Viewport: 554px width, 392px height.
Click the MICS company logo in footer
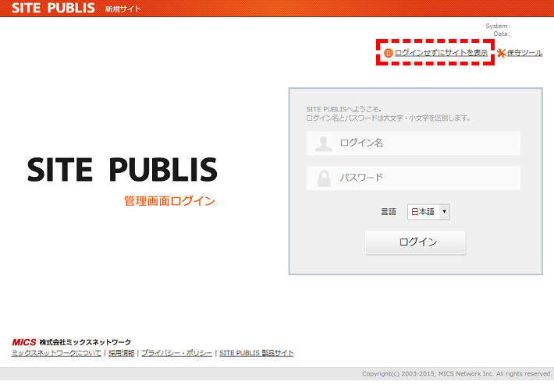[x=24, y=342]
